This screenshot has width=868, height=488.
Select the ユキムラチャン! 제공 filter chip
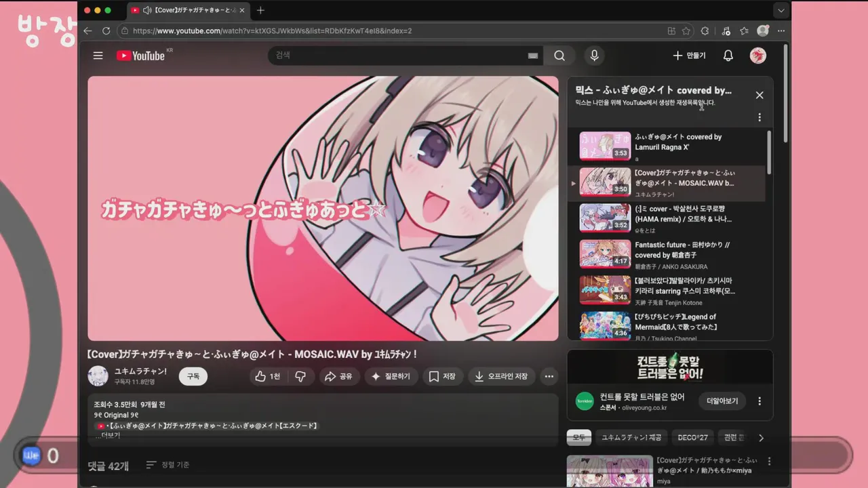click(x=631, y=438)
